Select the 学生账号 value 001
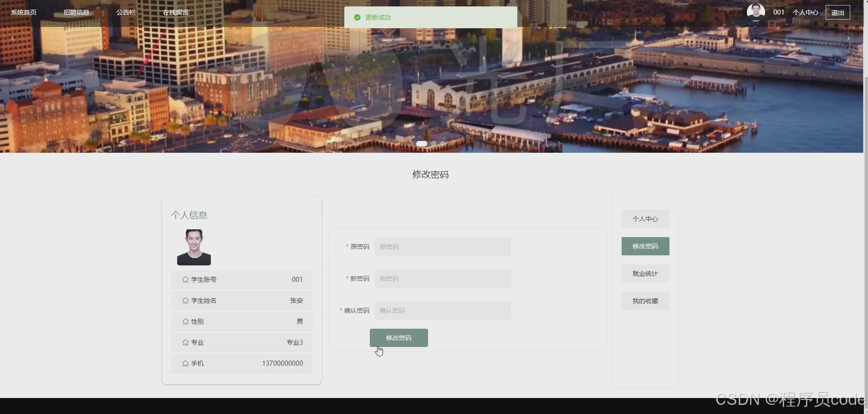868x414 pixels. tap(297, 279)
